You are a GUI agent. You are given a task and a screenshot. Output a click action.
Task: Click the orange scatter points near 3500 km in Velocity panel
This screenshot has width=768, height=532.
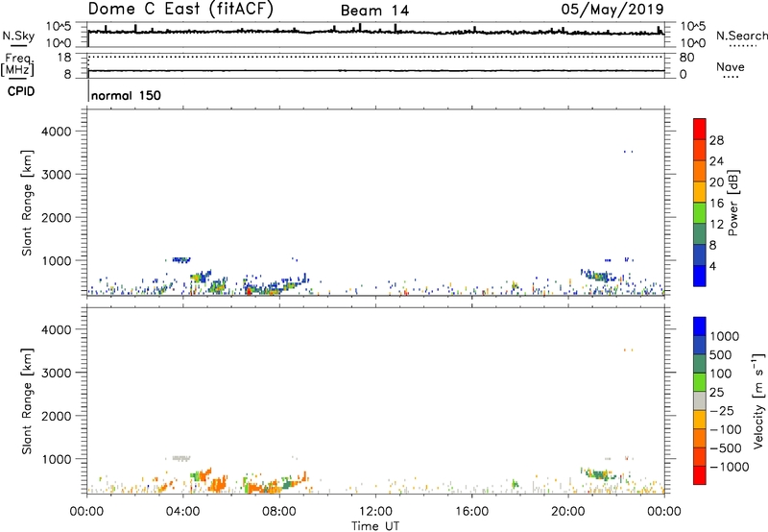628,350
